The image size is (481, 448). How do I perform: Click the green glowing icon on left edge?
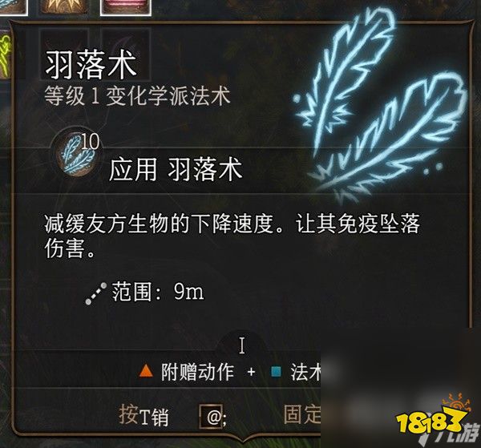pyautogui.click(x=5, y=54)
